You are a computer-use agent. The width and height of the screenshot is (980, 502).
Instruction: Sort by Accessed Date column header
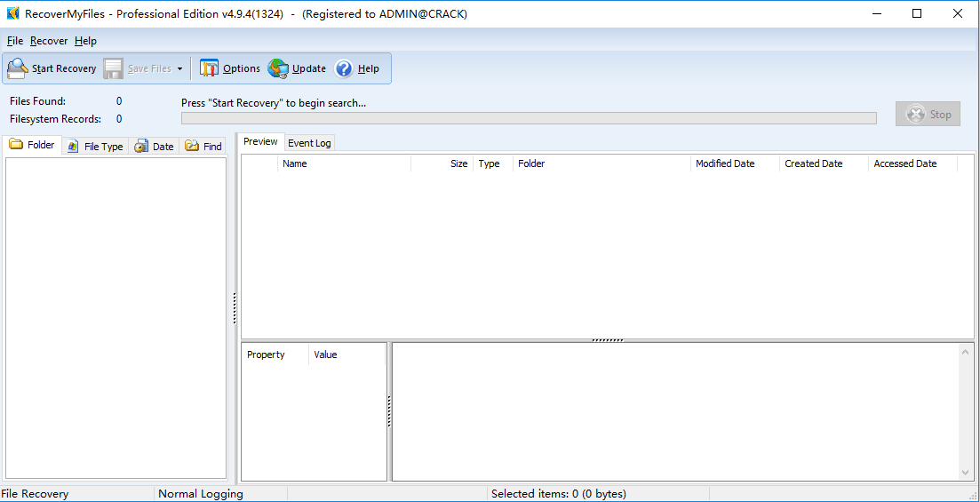tap(912, 163)
